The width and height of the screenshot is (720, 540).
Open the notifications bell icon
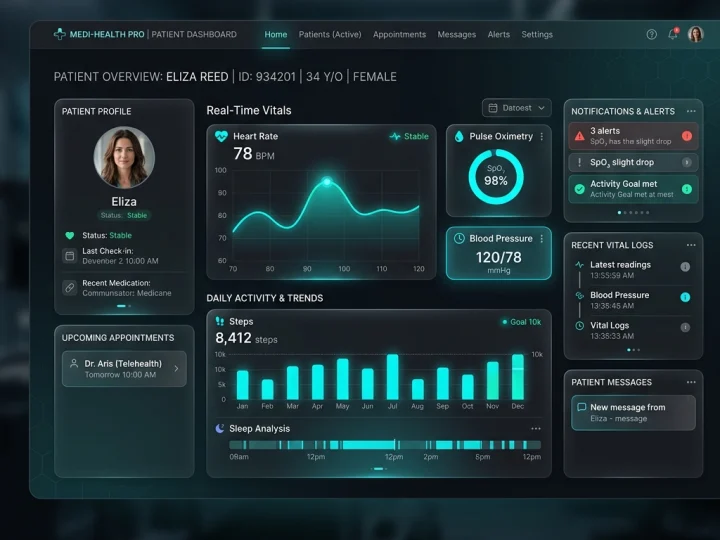pos(673,34)
